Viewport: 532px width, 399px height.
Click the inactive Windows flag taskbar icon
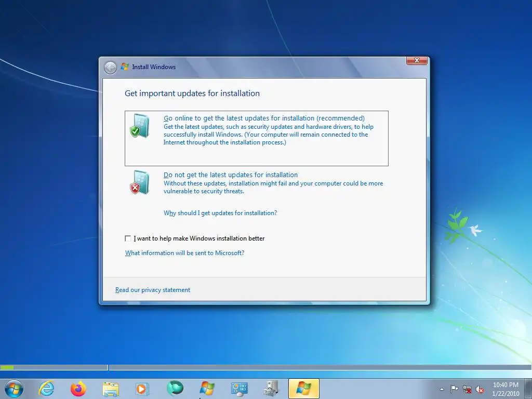click(207, 389)
